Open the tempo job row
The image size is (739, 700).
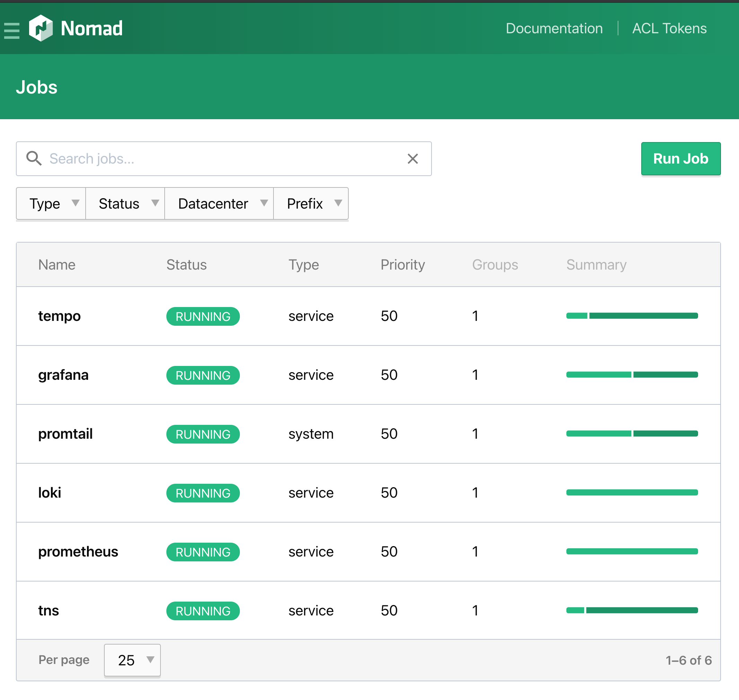(x=59, y=316)
